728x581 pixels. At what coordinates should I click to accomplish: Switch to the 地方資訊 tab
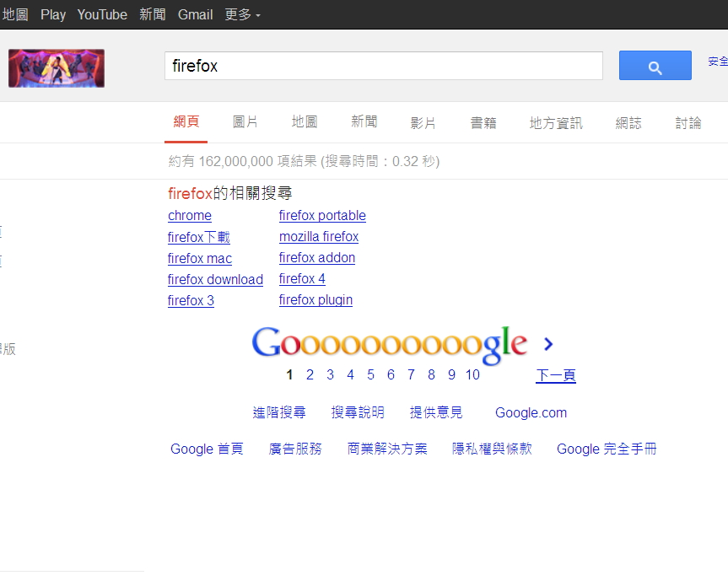[x=556, y=123]
